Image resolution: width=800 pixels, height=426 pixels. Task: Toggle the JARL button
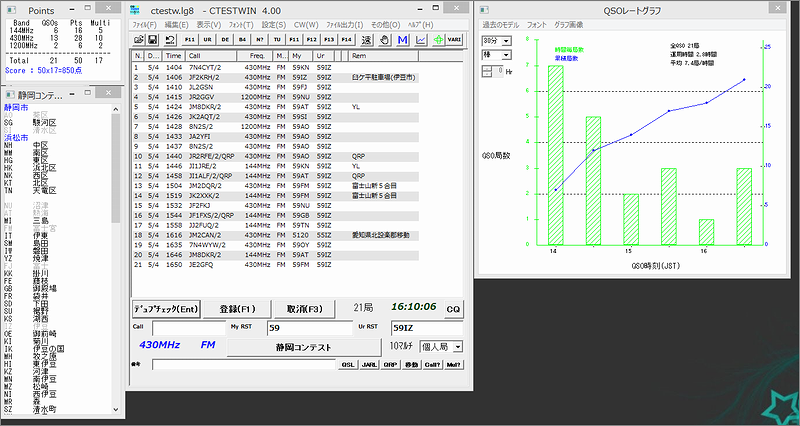[368, 365]
